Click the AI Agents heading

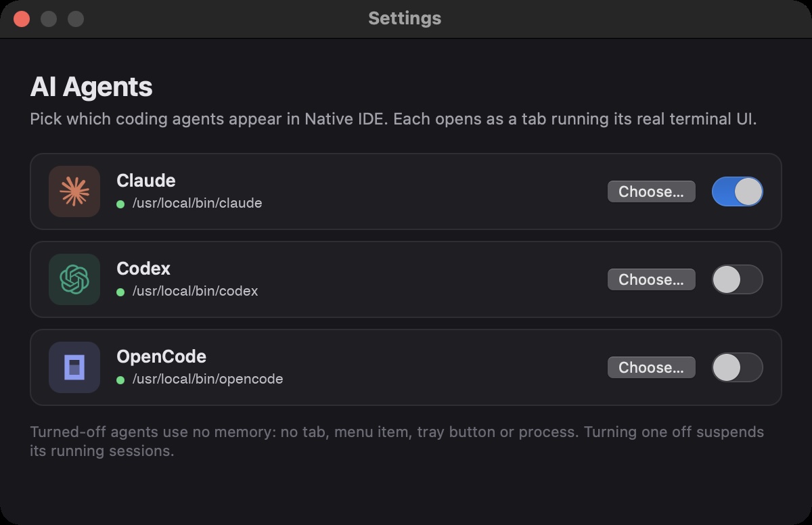point(91,87)
